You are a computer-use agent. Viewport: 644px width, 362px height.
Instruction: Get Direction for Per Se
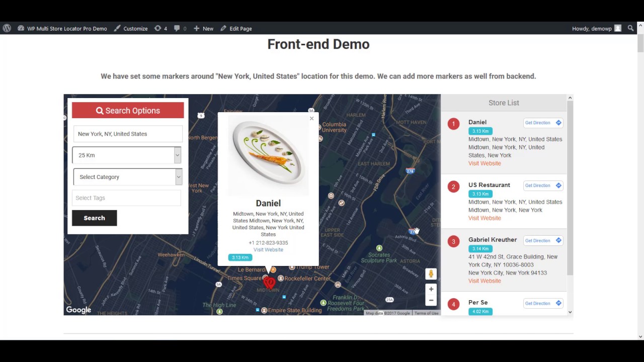coord(543,303)
